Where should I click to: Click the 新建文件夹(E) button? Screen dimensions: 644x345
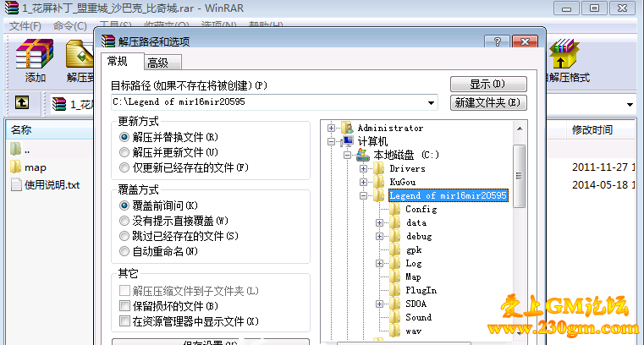488,102
